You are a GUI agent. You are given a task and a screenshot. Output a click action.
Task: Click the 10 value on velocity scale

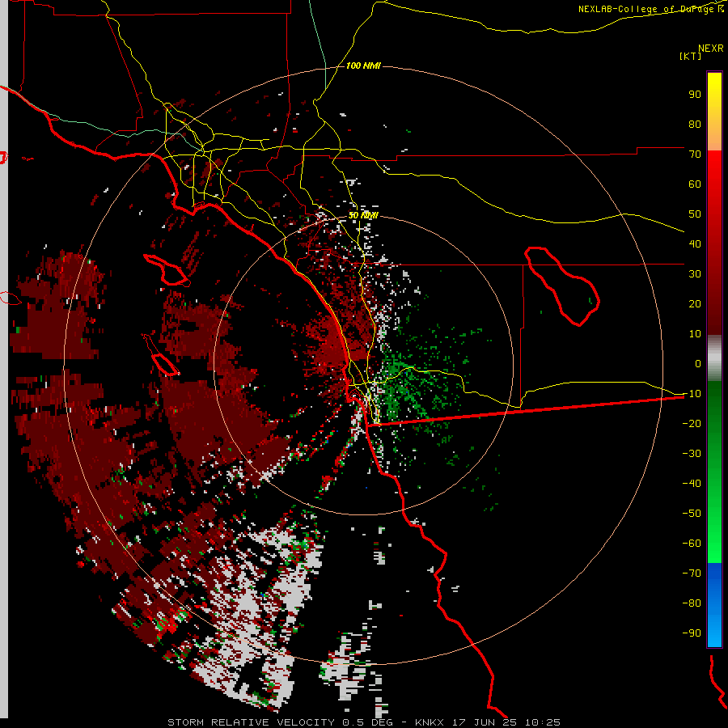695,334
